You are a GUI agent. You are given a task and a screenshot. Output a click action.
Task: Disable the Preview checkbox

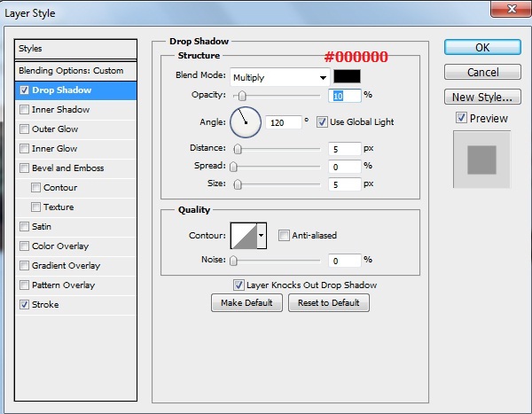tap(461, 118)
